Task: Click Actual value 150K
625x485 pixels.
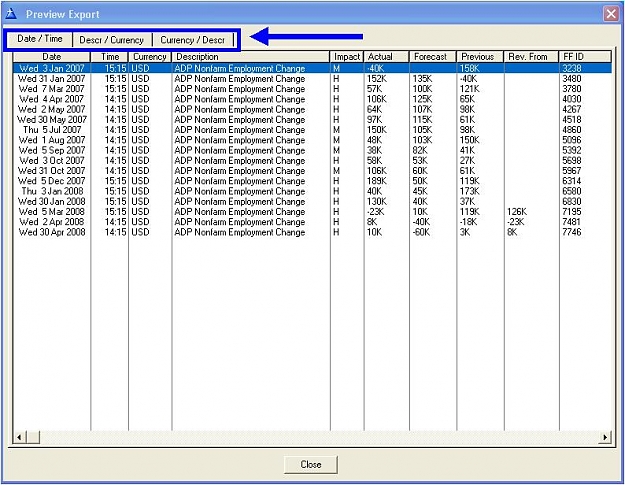Action: (377, 130)
